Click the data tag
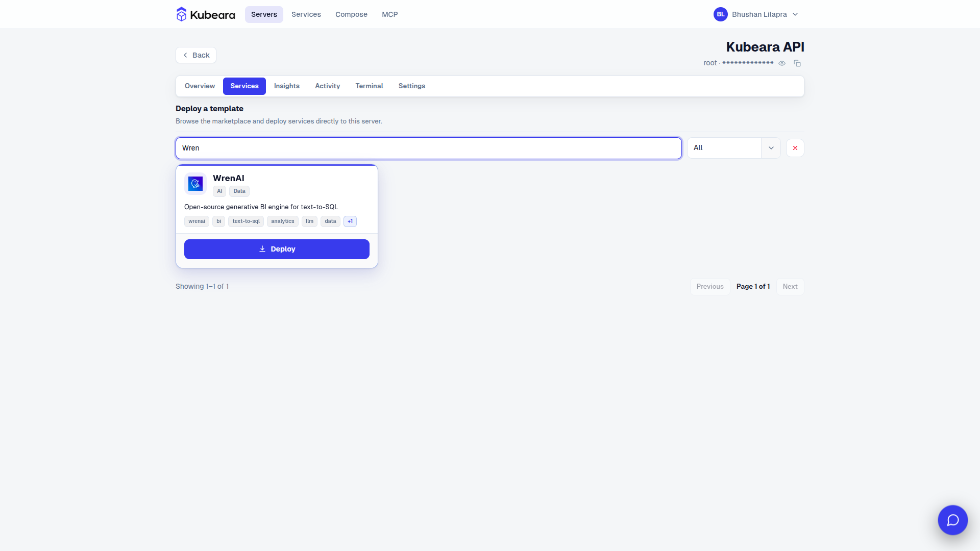 330,221
